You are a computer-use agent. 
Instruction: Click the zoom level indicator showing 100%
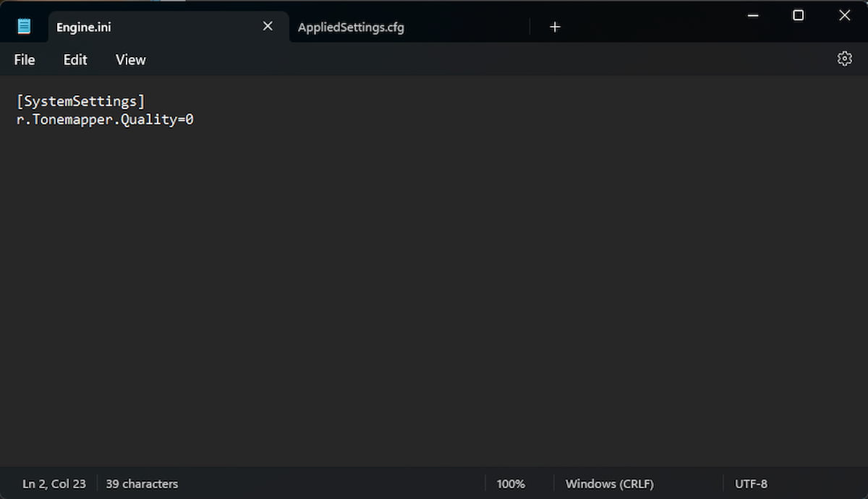tap(511, 483)
